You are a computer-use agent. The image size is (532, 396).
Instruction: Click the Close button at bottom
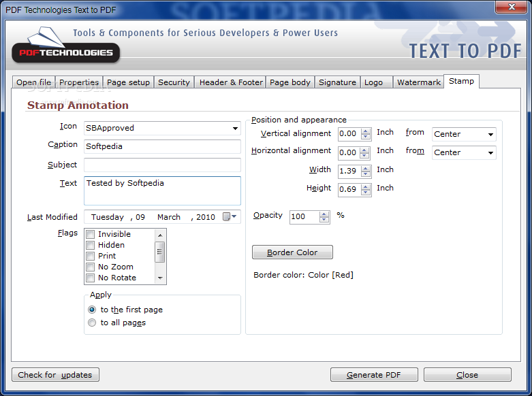(467, 375)
